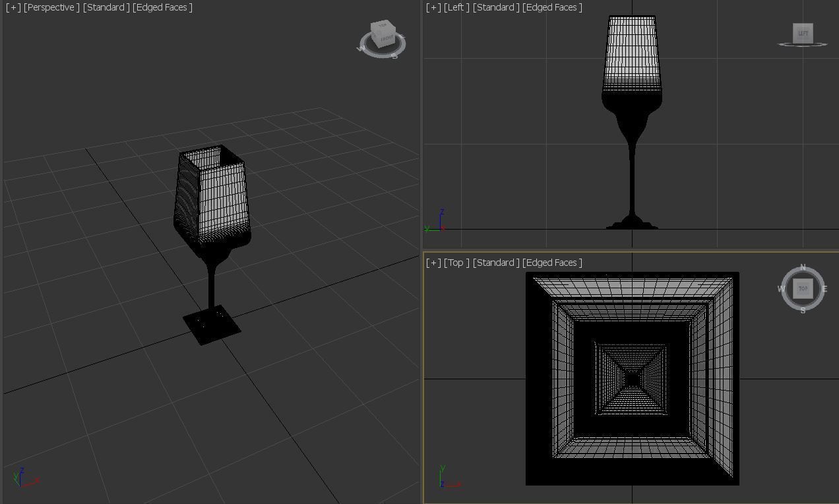This screenshot has width=839, height=504.
Task: Open Left viewport Standard shading menu
Action: [x=496, y=7]
